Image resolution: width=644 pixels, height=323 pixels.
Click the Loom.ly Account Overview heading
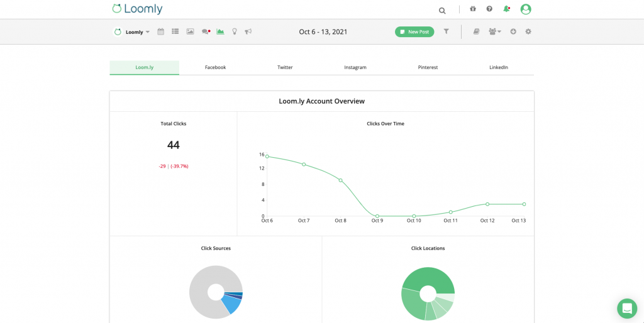(321, 101)
